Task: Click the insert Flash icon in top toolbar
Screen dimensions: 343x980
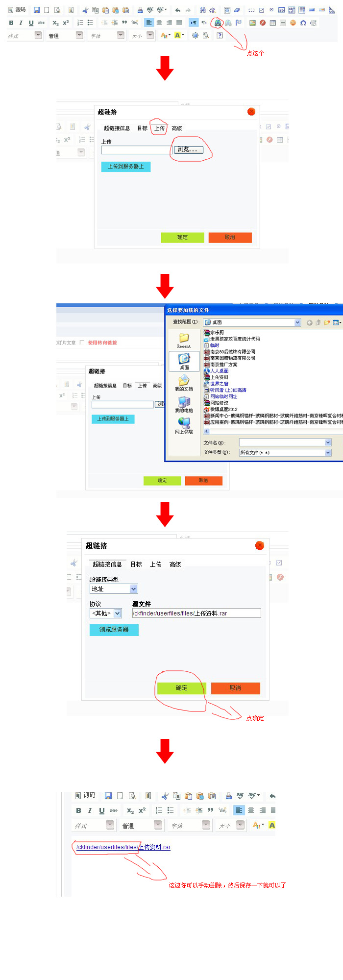Action: pos(263,23)
